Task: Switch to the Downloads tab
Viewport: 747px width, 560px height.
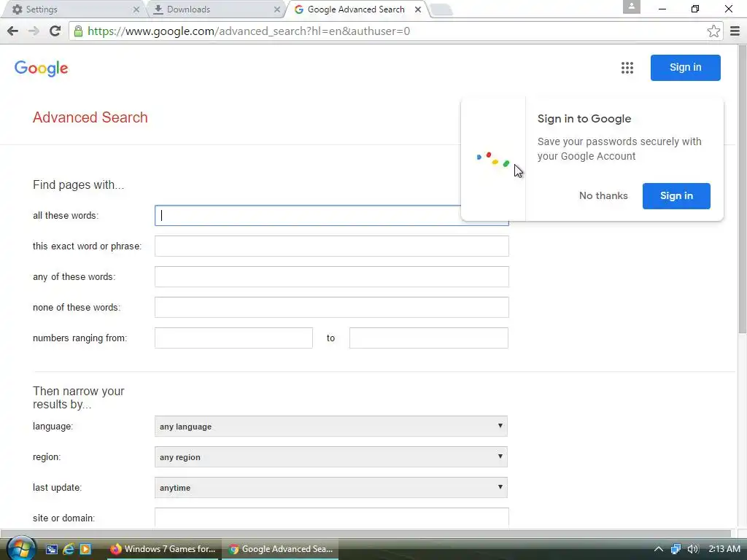Action: point(215,9)
